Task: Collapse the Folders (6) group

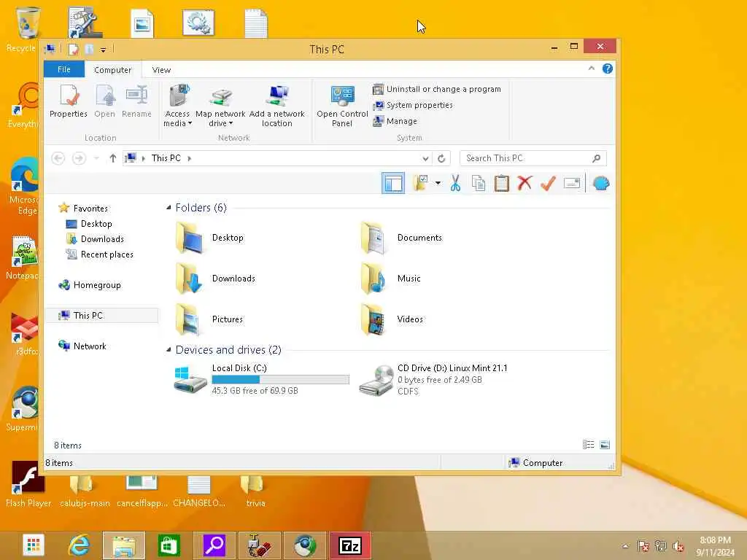Action: coord(169,208)
